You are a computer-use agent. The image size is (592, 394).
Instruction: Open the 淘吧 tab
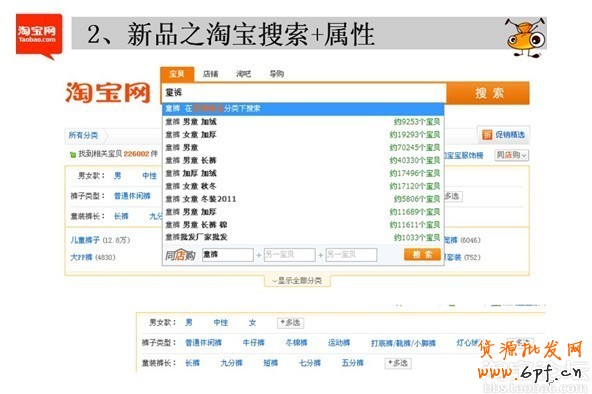(x=243, y=74)
